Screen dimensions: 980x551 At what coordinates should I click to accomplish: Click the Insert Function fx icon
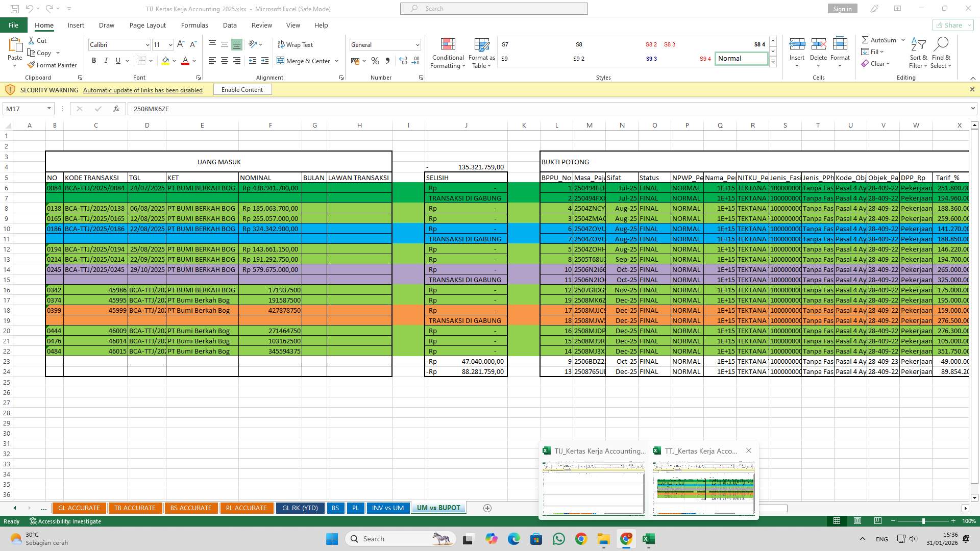click(116, 109)
